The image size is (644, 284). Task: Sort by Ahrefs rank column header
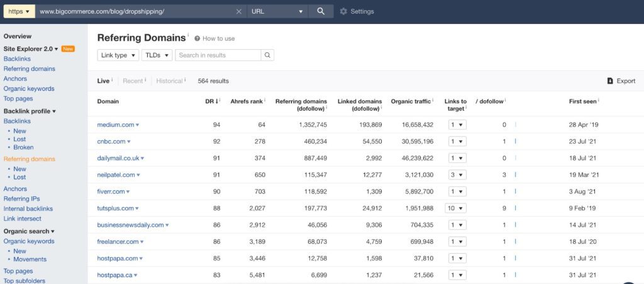tap(247, 101)
